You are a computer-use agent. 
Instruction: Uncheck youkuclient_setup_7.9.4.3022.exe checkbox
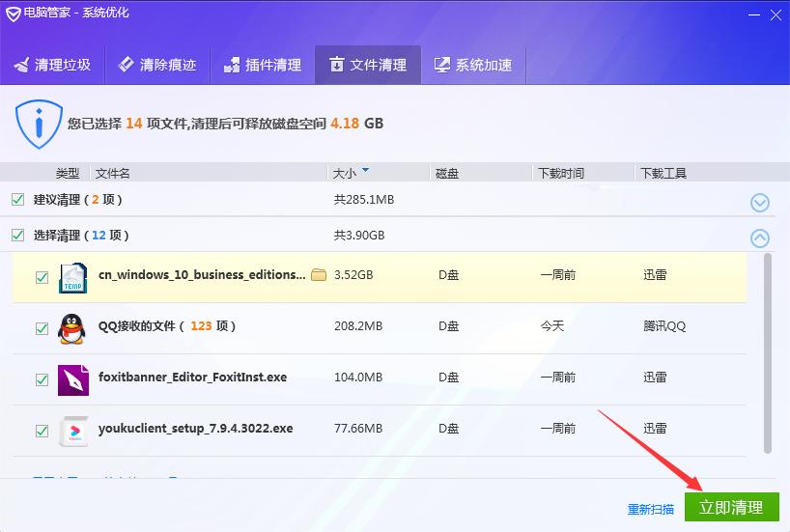click(42, 432)
